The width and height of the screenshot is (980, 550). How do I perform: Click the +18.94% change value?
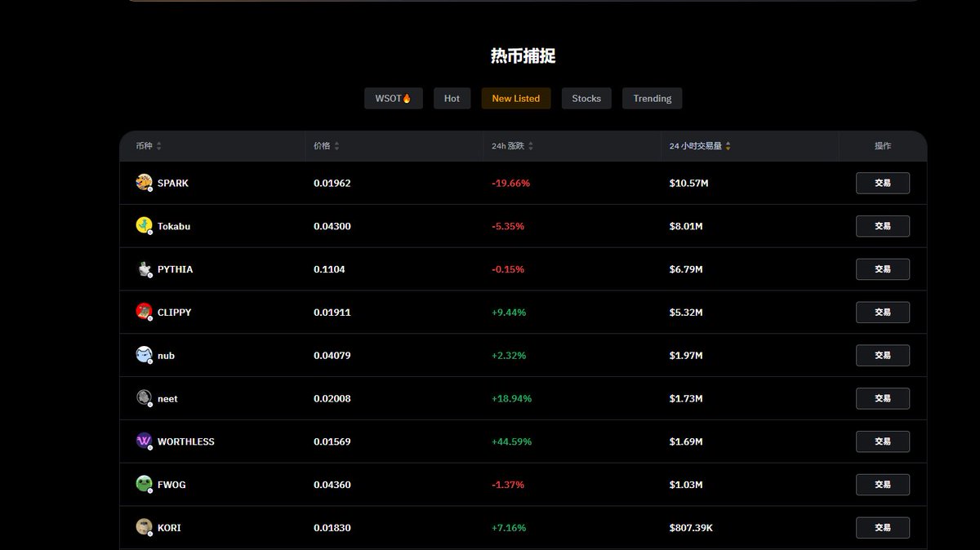(x=512, y=399)
